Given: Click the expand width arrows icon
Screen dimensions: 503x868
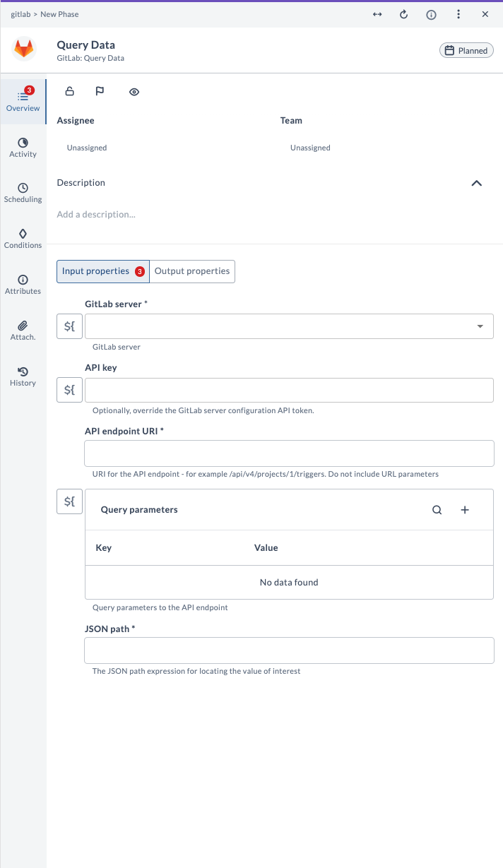Looking at the screenshot, I should click(x=377, y=14).
